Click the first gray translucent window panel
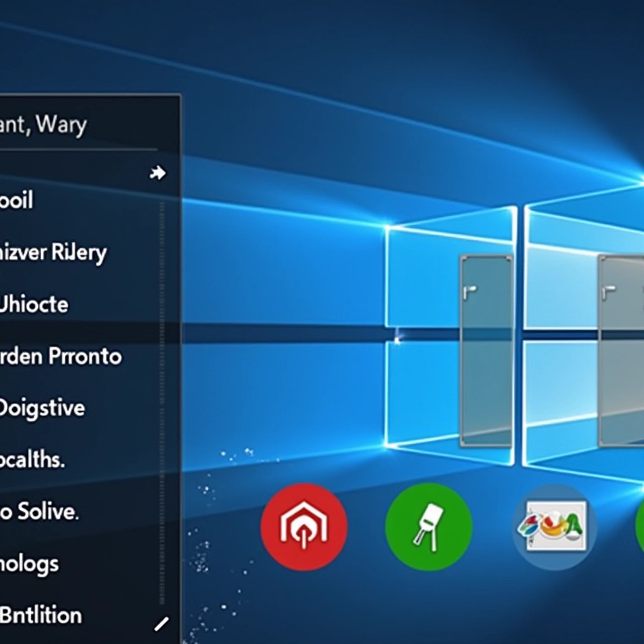The image size is (644, 644). 487,350
